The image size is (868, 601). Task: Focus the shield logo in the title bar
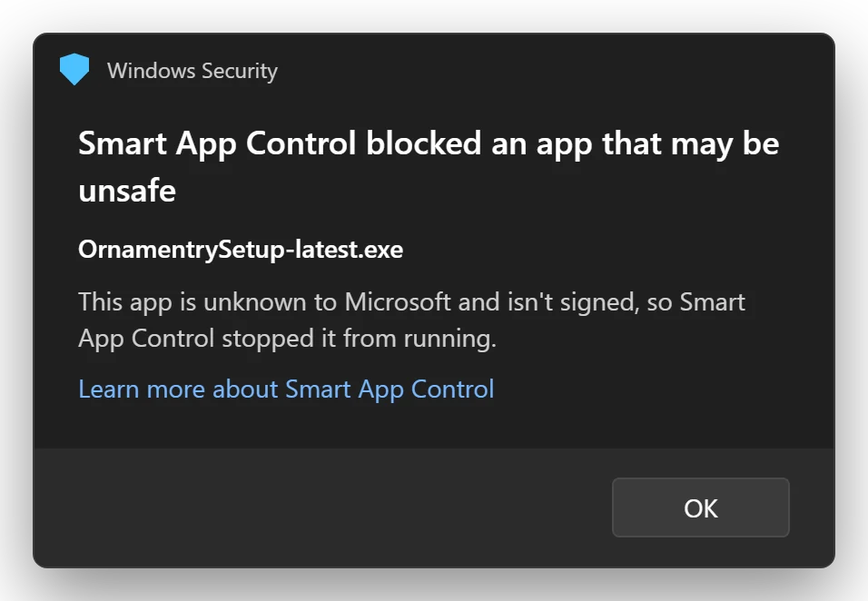tap(74, 69)
